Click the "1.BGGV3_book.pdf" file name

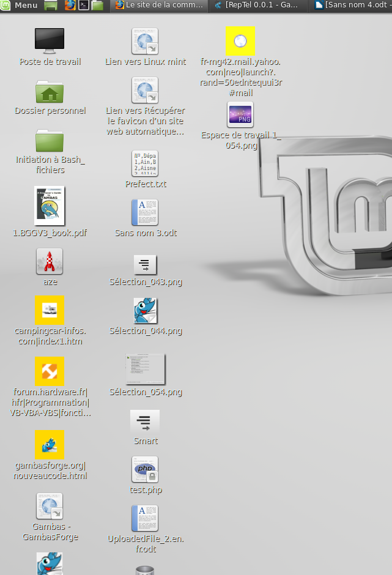(x=50, y=233)
